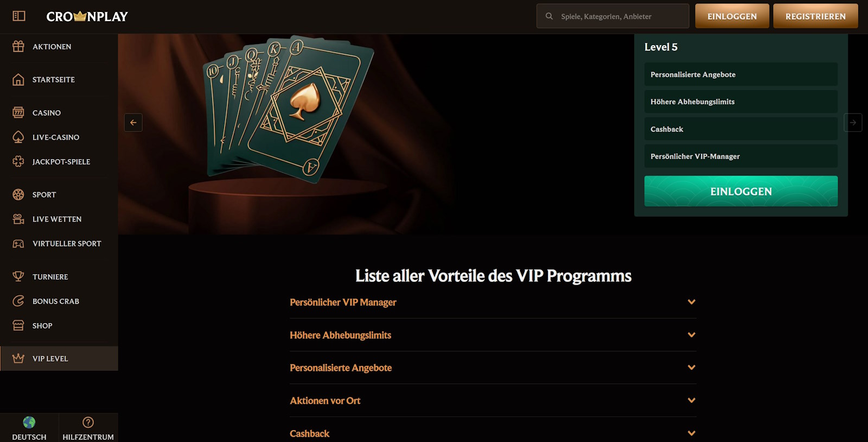Open the Shop storefront icon

coord(18,325)
